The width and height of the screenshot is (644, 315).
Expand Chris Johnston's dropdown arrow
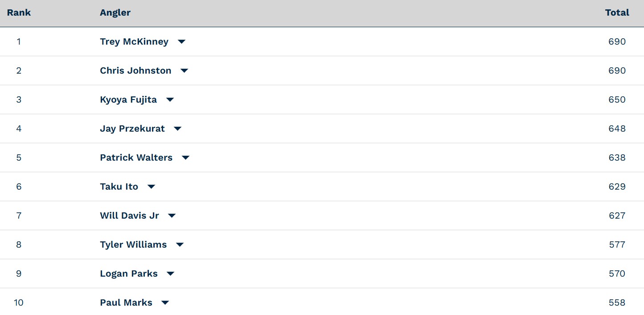point(184,71)
